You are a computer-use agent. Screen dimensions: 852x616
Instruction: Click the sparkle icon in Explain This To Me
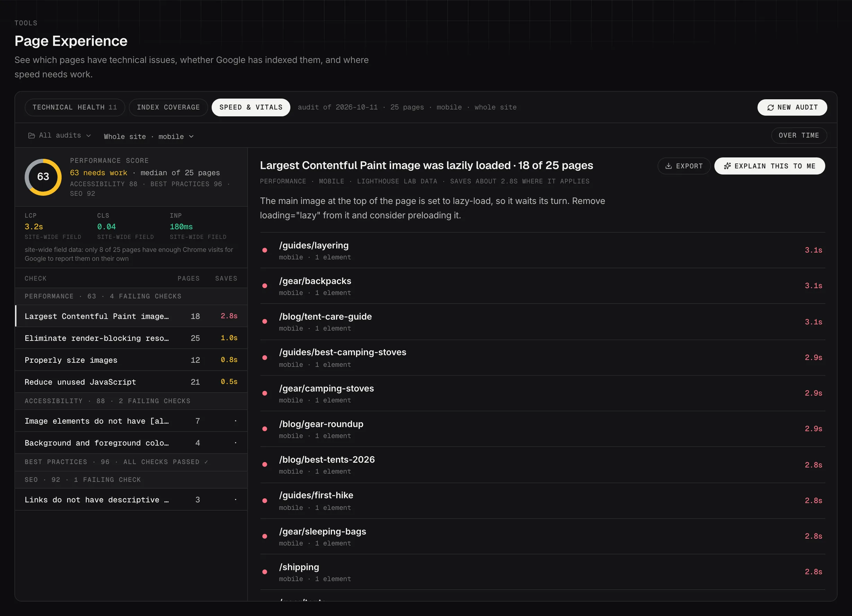click(x=727, y=166)
